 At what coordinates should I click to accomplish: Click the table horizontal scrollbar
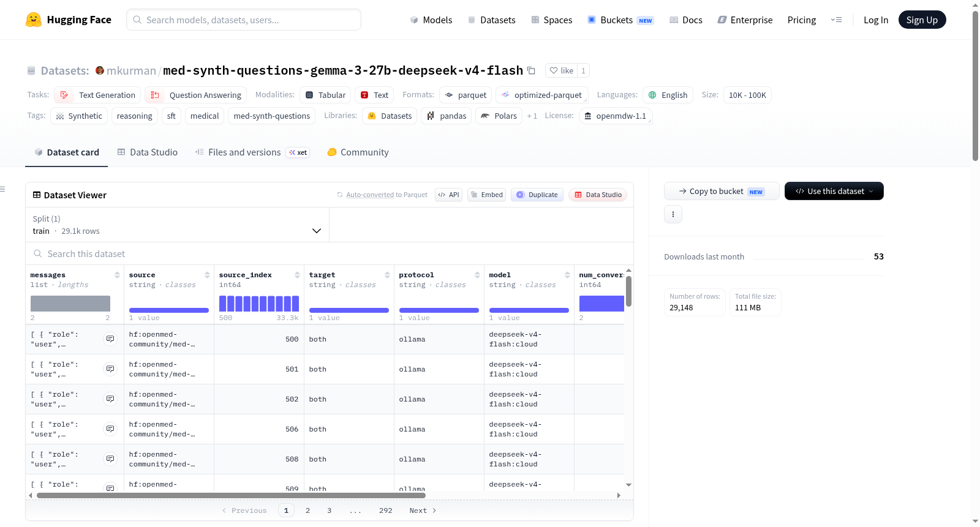(231, 495)
